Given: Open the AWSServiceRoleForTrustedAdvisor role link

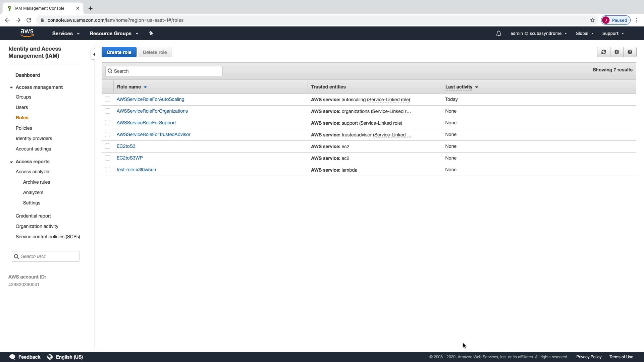Looking at the screenshot, I should click(x=153, y=134).
